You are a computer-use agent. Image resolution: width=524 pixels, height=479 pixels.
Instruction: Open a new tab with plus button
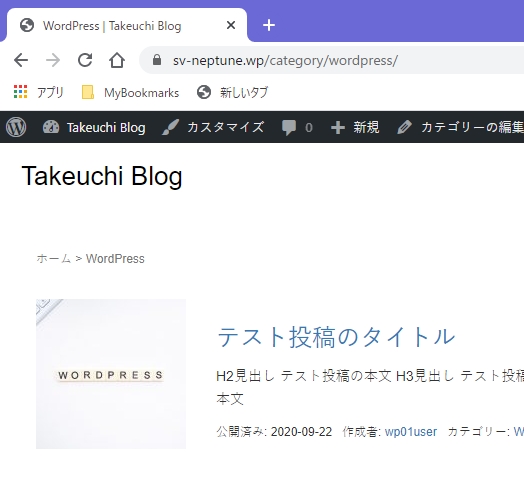[269, 25]
